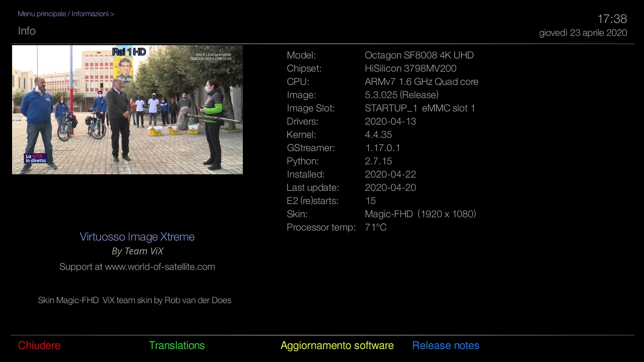Image resolution: width=644 pixels, height=362 pixels.
Task: Open the green Translations button
Action: [177, 345]
